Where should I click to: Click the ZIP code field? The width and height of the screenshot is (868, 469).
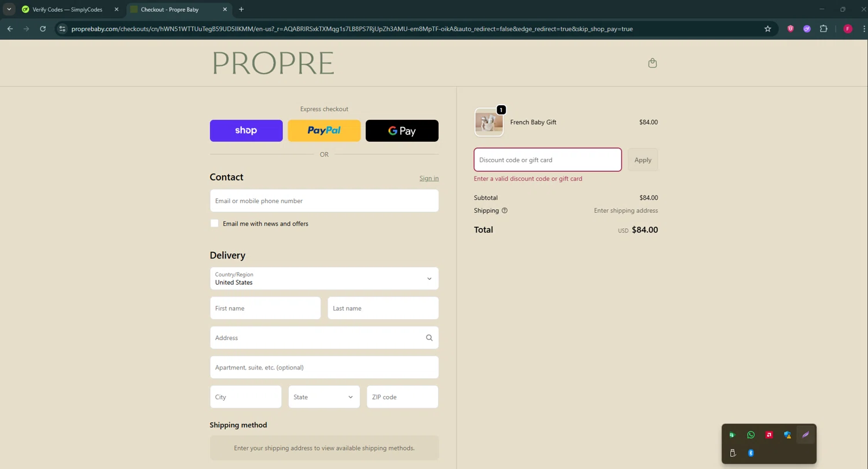tap(402, 397)
